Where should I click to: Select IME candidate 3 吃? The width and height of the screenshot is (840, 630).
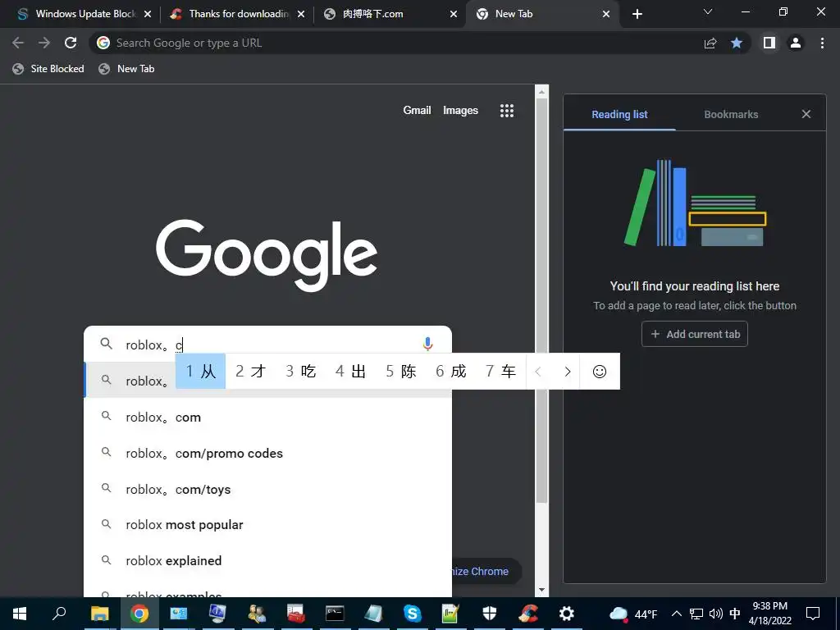point(300,372)
